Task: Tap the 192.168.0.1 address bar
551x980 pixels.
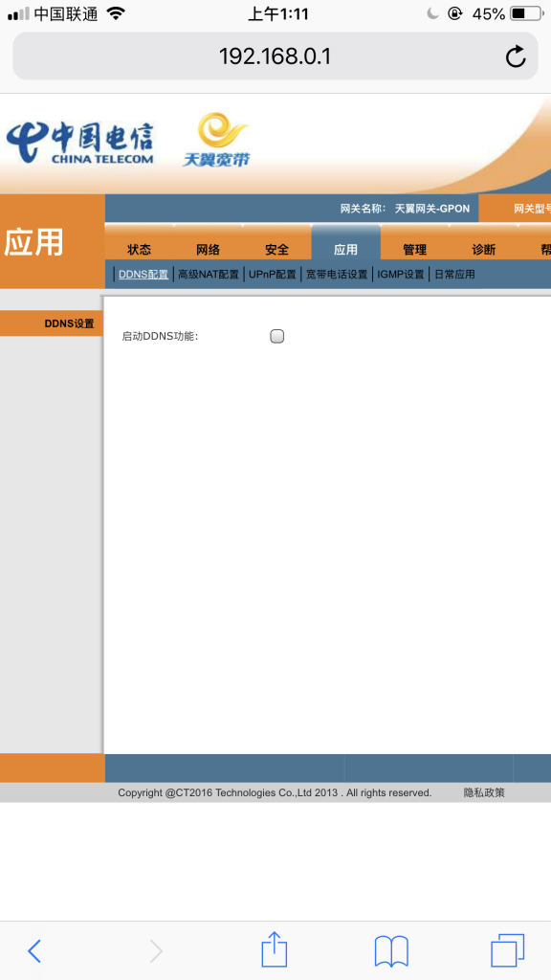Action: (x=275, y=56)
